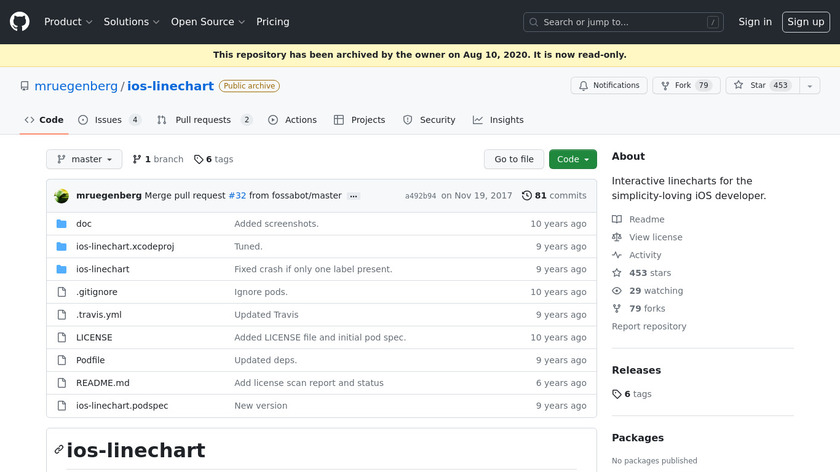
Task: Open the README.md file
Action: point(103,383)
